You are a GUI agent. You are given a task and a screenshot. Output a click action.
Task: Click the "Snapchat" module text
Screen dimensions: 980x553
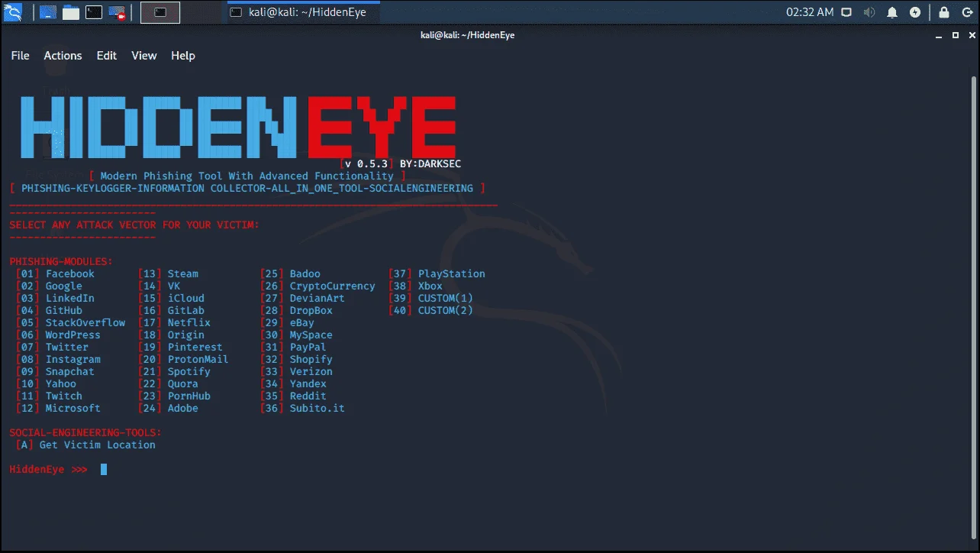tap(70, 372)
